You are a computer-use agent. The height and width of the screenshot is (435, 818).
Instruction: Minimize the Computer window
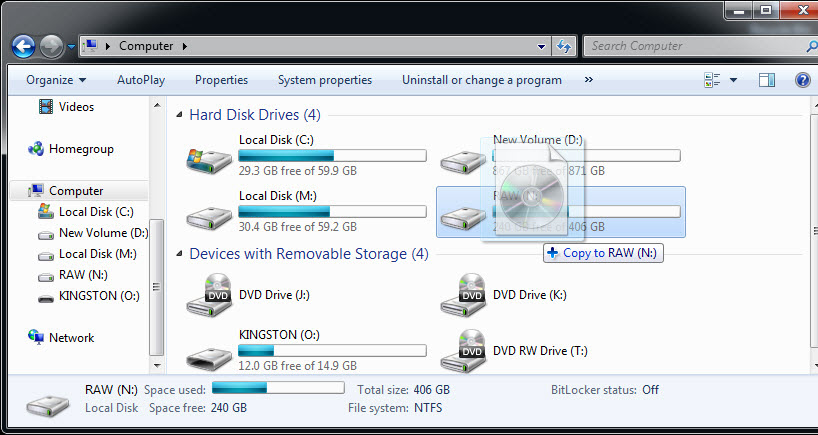[740, 9]
